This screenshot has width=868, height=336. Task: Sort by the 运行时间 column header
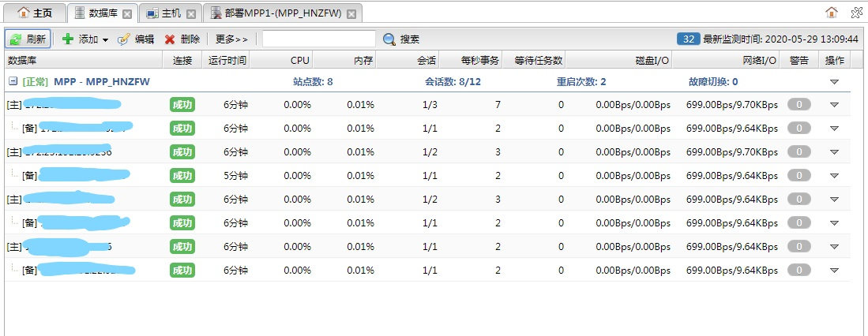click(226, 60)
